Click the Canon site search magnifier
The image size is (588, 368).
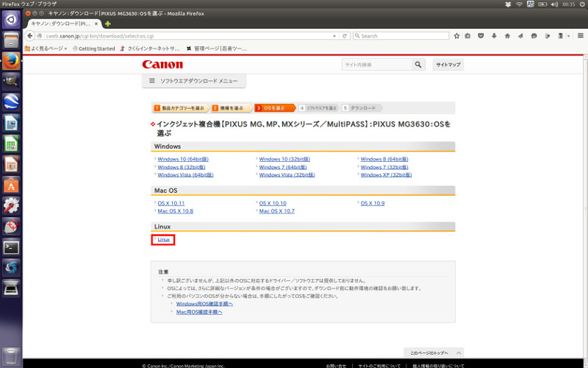click(418, 65)
